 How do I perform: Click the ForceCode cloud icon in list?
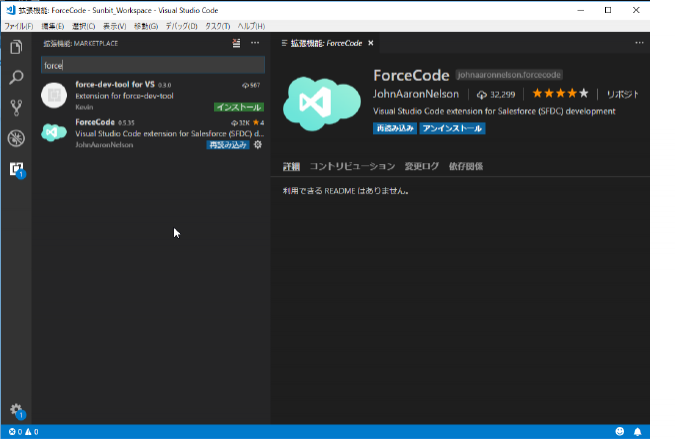54,132
